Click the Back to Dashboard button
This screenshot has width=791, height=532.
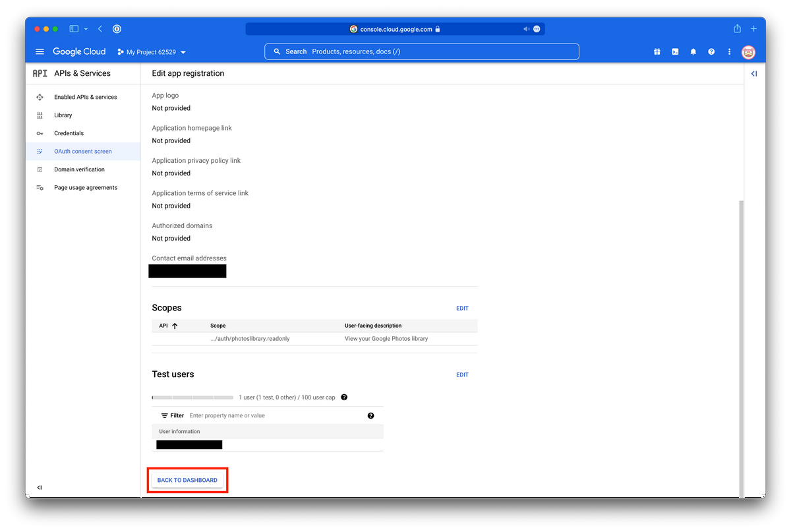click(x=187, y=480)
